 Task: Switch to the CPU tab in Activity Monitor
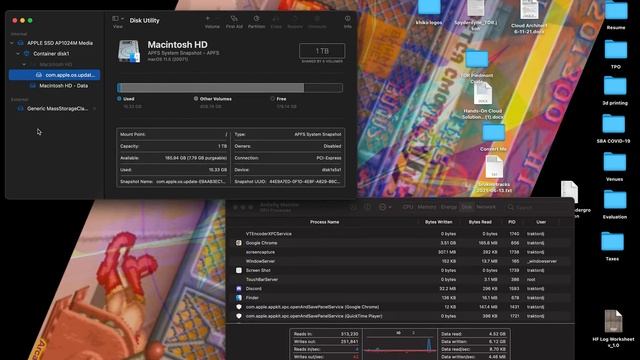pos(408,207)
